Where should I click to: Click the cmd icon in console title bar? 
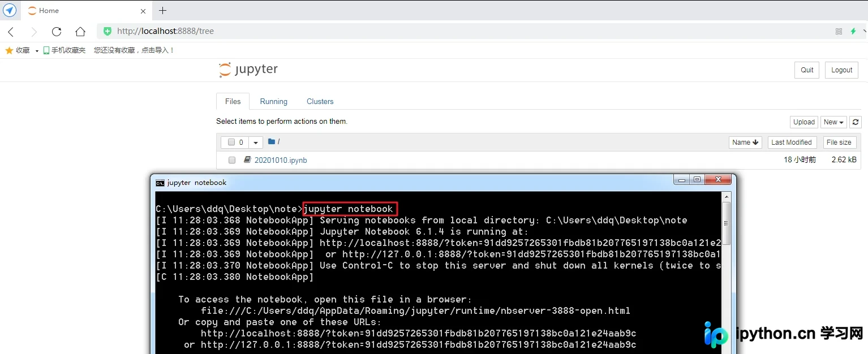tap(160, 183)
